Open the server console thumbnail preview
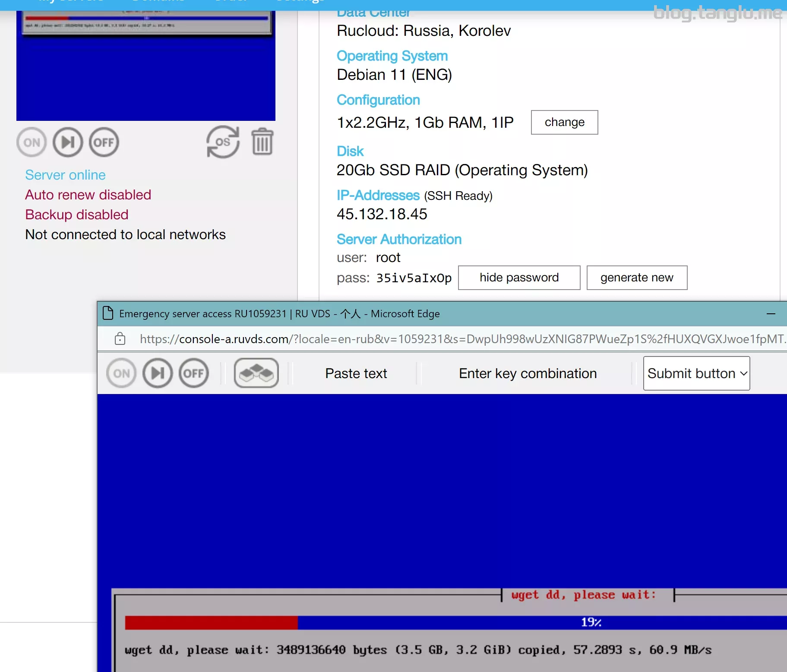 [x=146, y=65]
